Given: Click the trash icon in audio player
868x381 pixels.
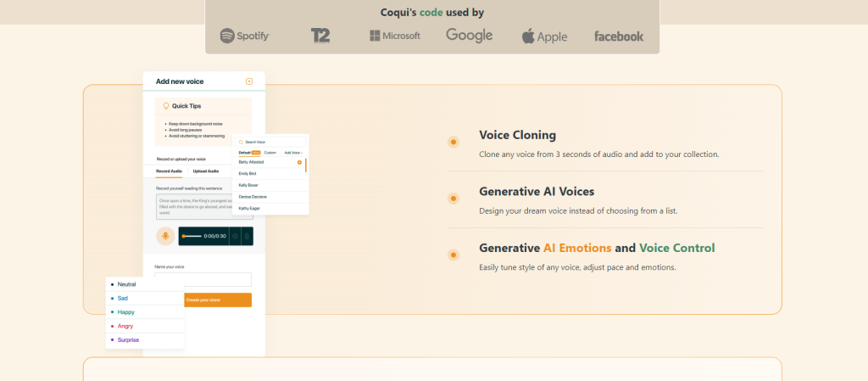Looking at the screenshot, I should (x=247, y=236).
